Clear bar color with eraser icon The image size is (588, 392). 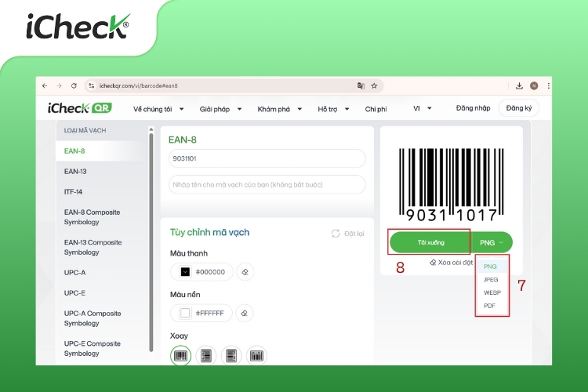[245, 272]
